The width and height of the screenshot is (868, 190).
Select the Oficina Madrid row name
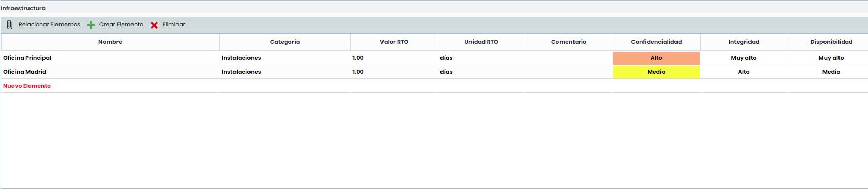tap(25, 72)
